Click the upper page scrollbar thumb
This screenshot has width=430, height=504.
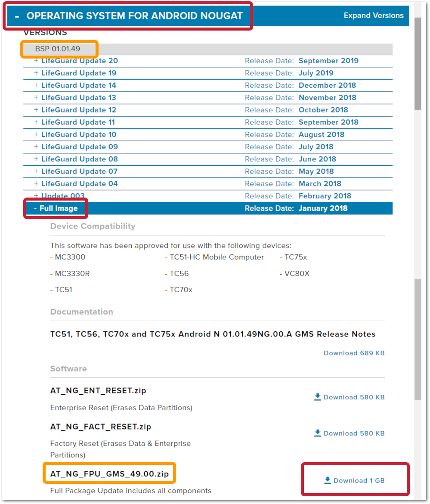(418, 64)
